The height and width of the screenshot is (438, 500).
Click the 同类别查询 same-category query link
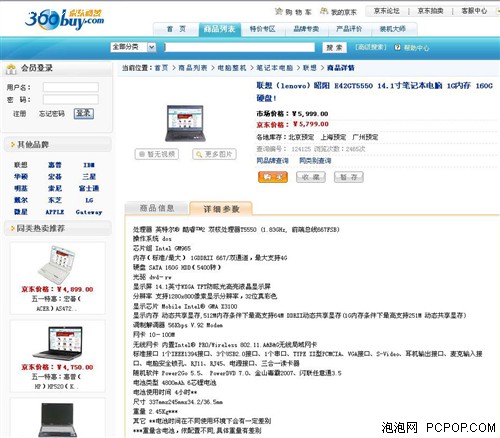coord(315,161)
